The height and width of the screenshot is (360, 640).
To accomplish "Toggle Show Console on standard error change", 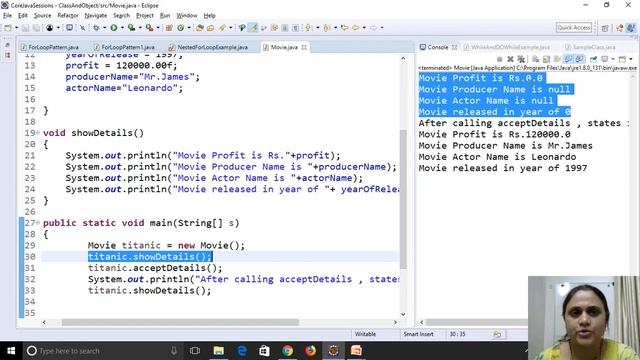I will 579,59.
